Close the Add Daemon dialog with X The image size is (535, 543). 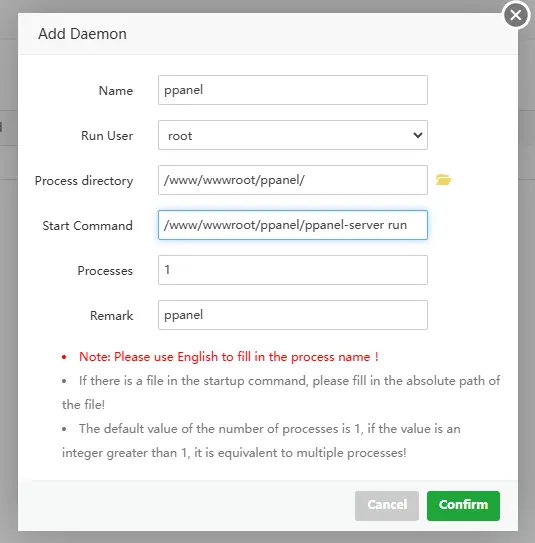point(516,15)
